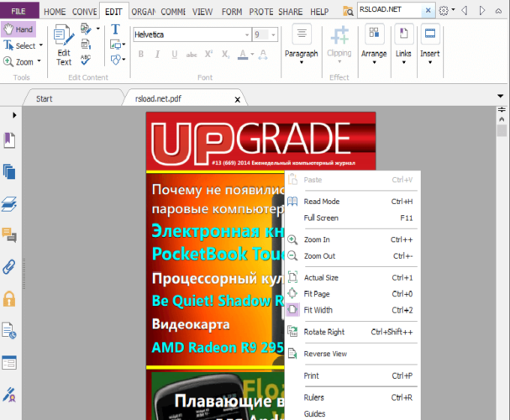The image size is (510, 420).
Task: Run the ABC spell check tool
Action: 86,60
